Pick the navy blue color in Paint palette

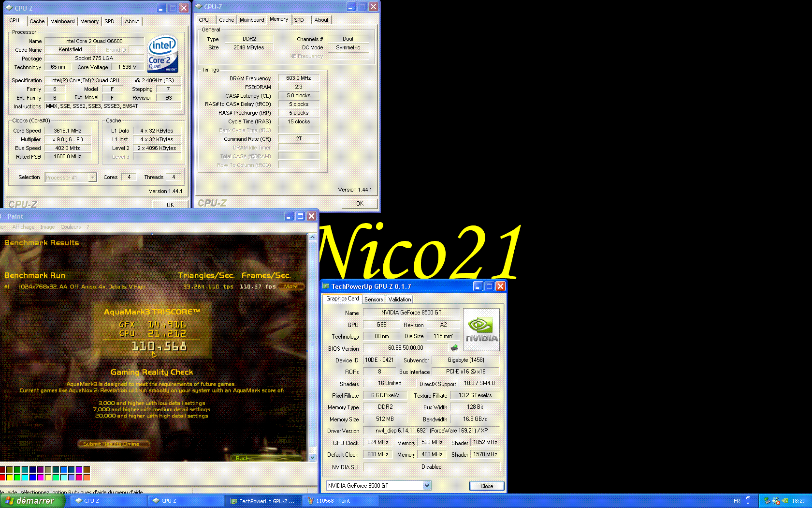coord(33,470)
